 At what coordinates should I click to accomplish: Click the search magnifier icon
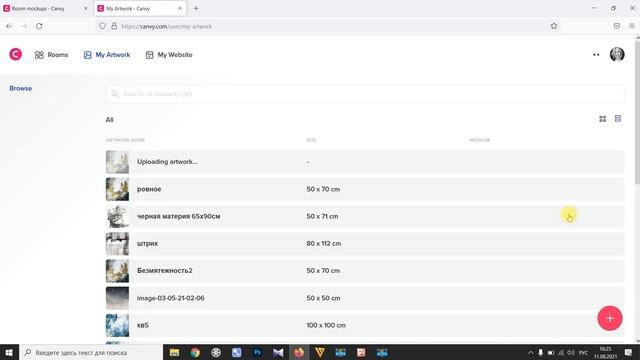coord(115,94)
